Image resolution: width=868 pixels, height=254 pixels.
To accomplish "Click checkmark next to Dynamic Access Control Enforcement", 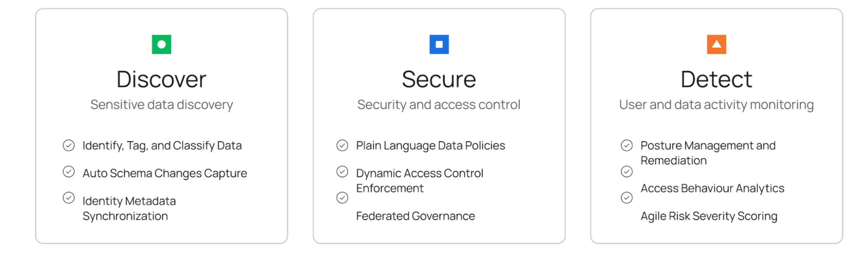I will pyautogui.click(x=342, y=172).
